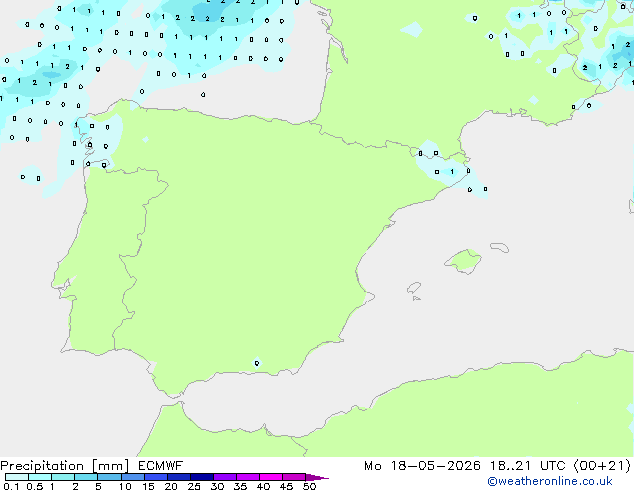
Task: Click the '25' legend scale label
Action: click(194, 486)
